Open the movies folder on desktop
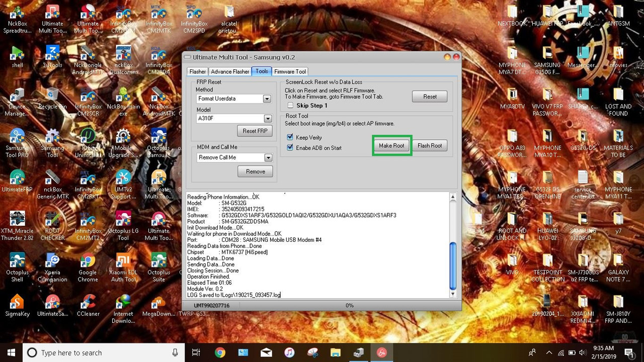The image size is (644, 362). pos(618,56)
